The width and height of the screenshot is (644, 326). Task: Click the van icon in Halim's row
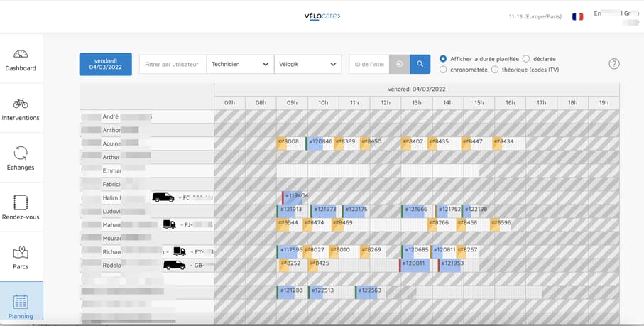163,197
